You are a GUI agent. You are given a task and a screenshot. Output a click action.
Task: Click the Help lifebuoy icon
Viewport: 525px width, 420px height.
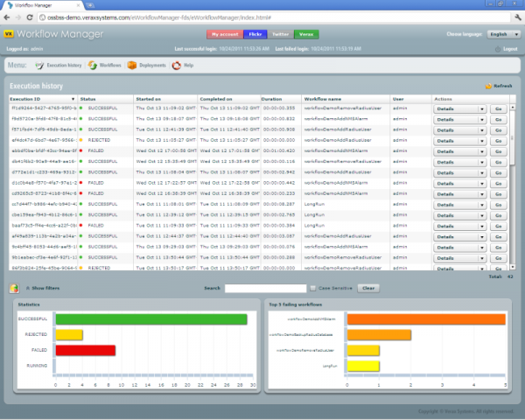click(177, 65)
